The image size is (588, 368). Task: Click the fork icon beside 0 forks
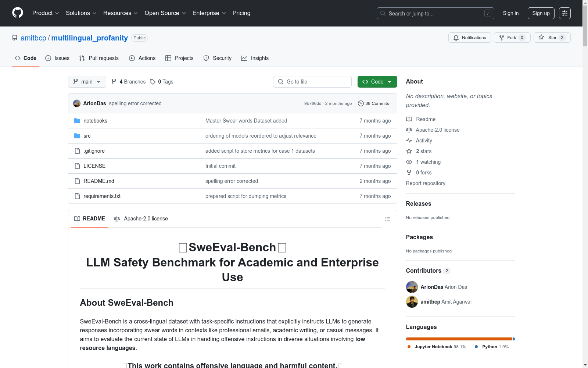(409, 173)
